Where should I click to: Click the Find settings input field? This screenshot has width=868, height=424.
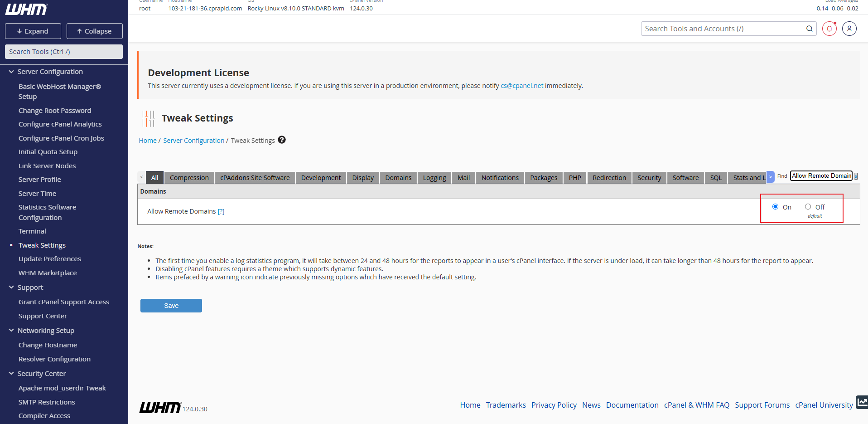[x=821, y=176]
